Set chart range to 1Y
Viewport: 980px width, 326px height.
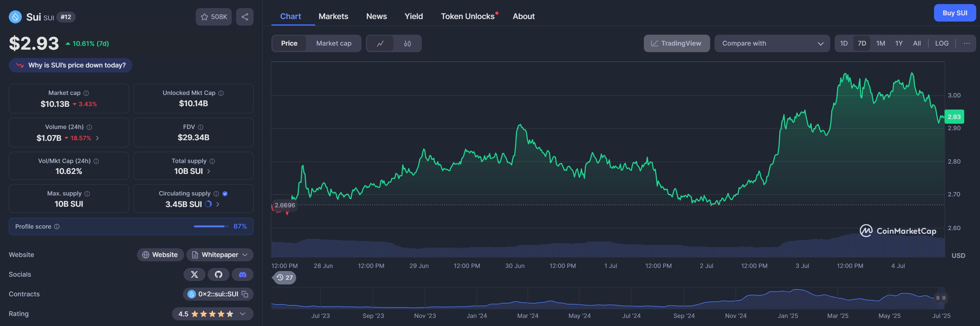[899, 43]
